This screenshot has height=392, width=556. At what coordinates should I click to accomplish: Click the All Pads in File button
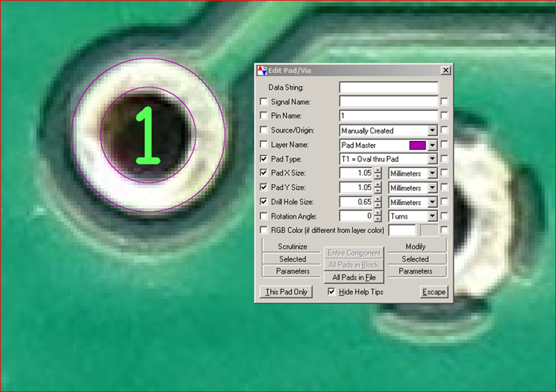pos(355,277)
